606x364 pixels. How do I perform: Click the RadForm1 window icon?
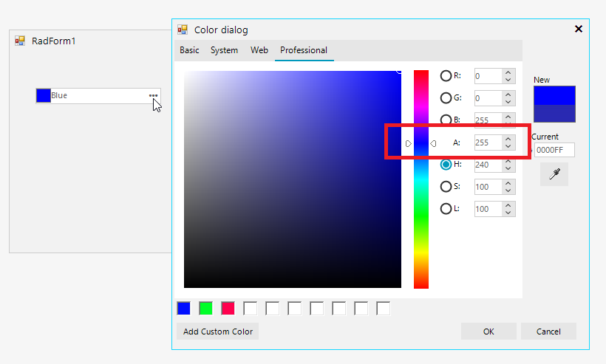[x=20, y=41]
